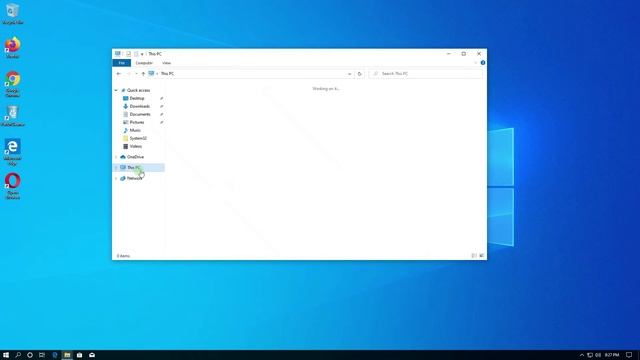Click the This PC window title icon

click(x=118, y=54)
